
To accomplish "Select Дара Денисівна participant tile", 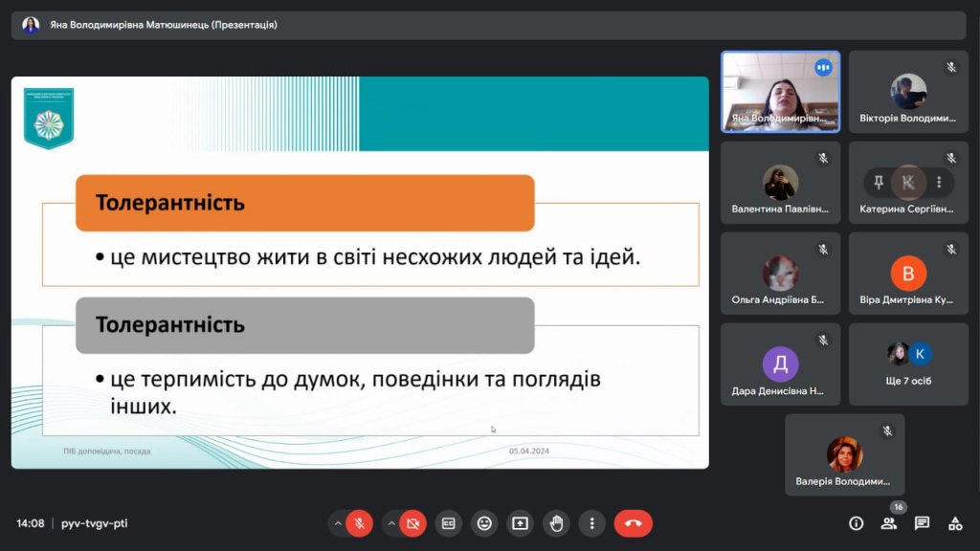I will [781, 364].
